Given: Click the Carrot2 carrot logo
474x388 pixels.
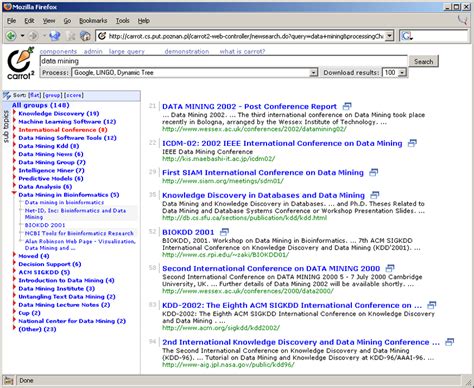Looking at the screenshot, I should pyautogui.click(x=21, y=63).
